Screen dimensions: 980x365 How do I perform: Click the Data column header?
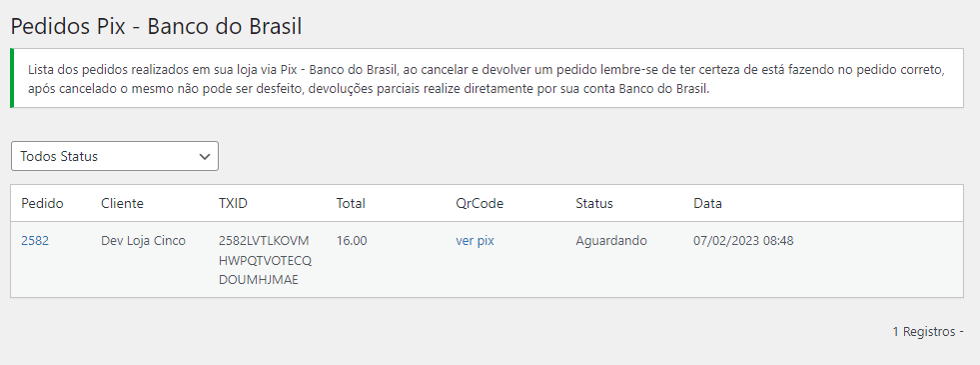[x=707, y=203]
